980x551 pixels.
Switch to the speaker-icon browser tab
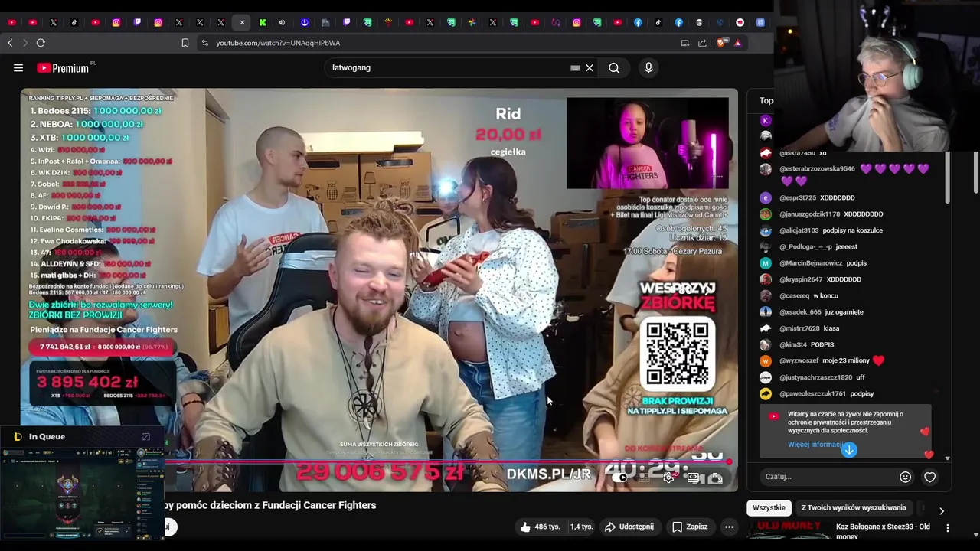click(282, 23)
